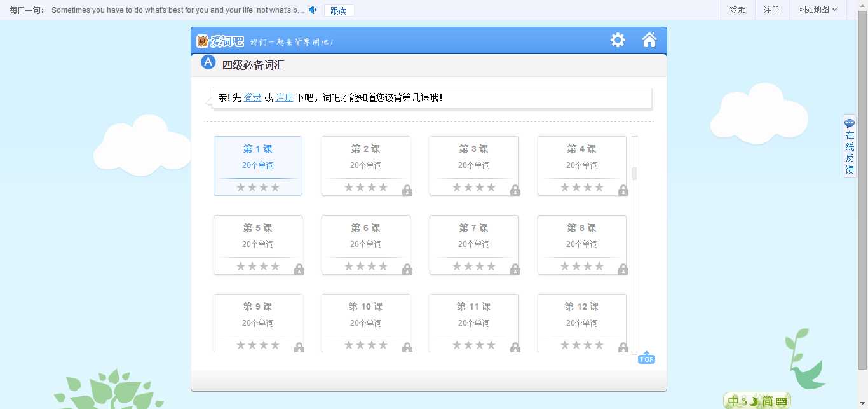Screen dimensions: 868x409
Task: Click the blue A badge beside 四级必备词汇
Action: point(208,62)
